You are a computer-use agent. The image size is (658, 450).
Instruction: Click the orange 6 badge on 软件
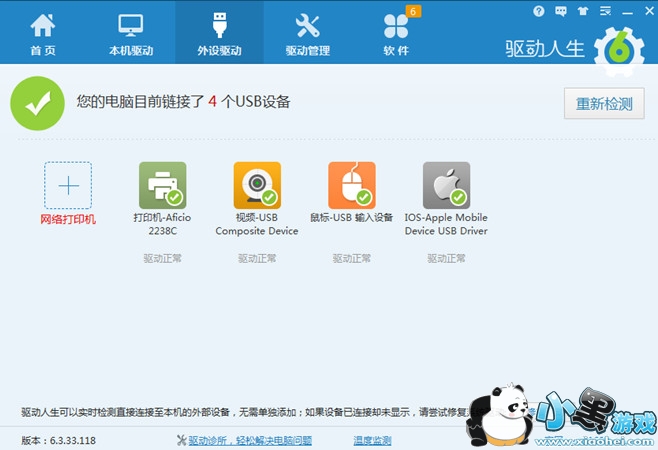click(x=413, y=11)
